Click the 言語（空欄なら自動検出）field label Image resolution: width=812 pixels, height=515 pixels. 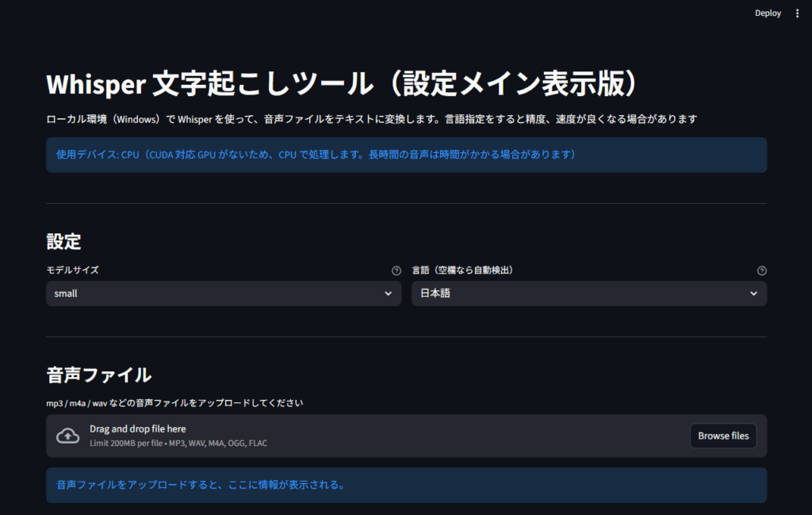pos(463,271)
